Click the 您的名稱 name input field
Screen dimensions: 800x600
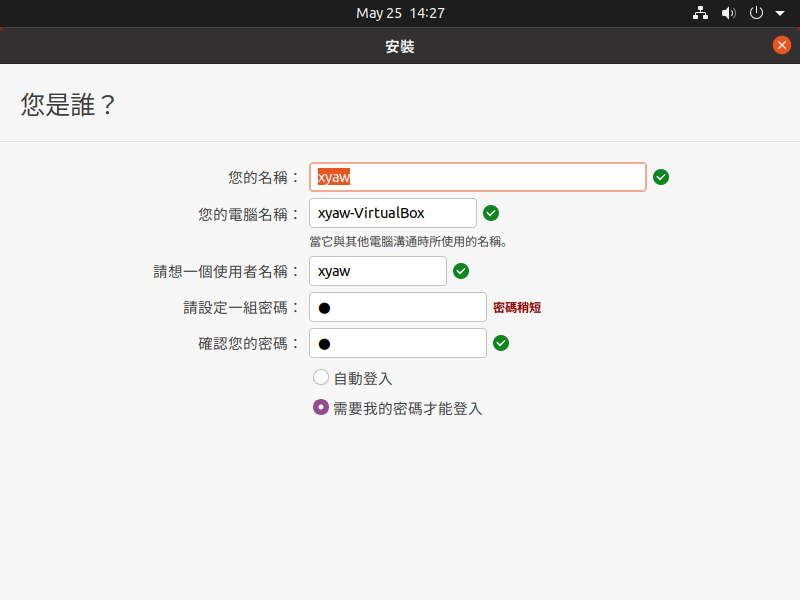pos(478,177)
